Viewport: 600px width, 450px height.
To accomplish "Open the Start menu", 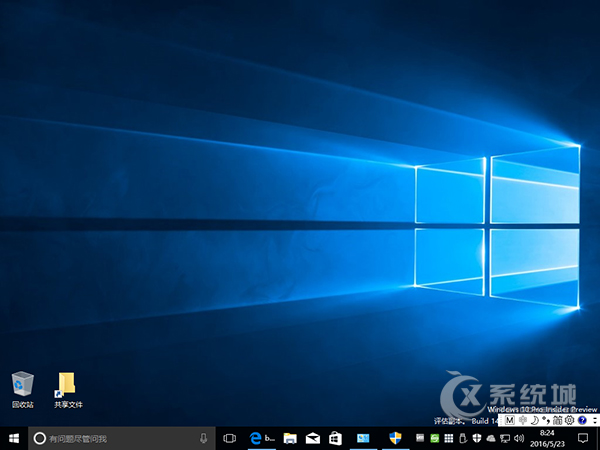I will point(14,438).
